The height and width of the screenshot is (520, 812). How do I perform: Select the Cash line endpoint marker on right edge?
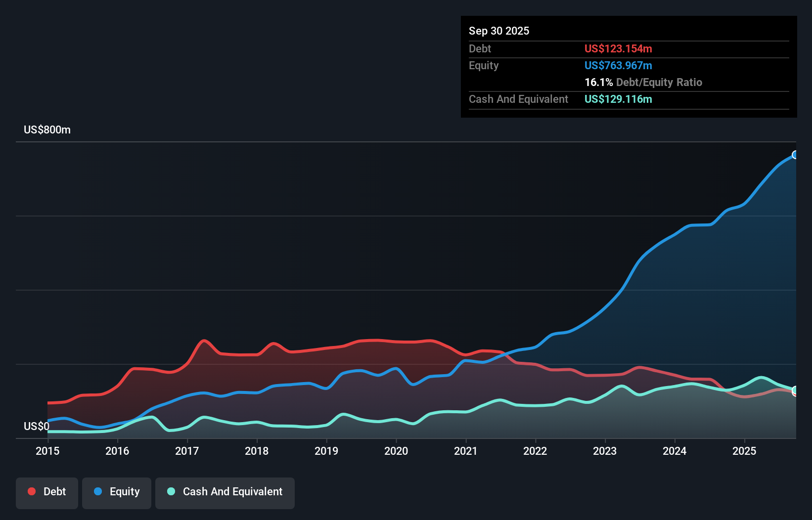(x=795, y=390)
